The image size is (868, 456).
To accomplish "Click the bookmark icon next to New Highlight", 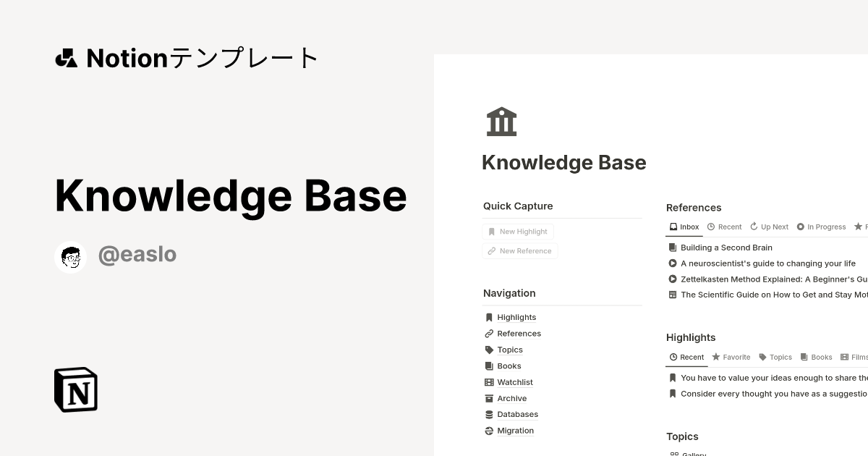I will coord(491,231).
